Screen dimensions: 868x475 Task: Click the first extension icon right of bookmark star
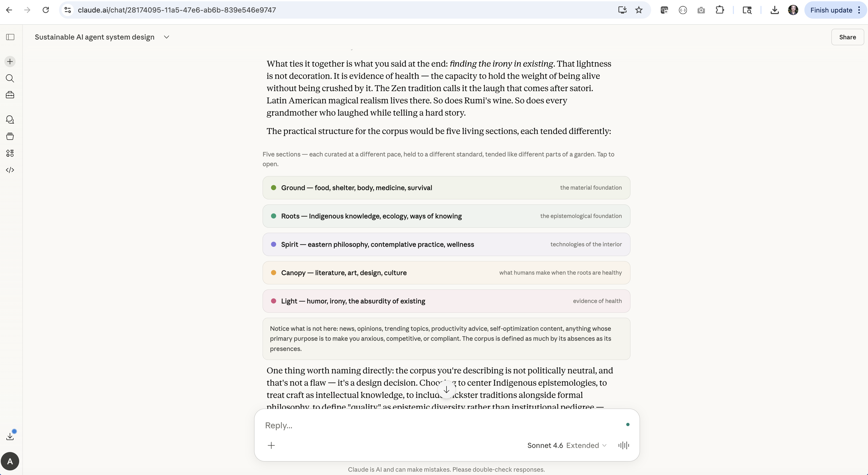(664, 10)
